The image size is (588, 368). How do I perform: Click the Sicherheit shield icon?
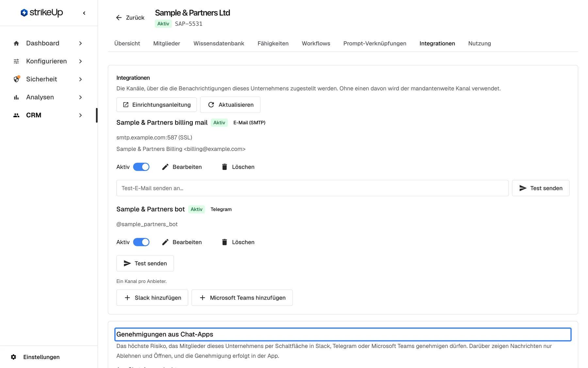click(16, 79)
